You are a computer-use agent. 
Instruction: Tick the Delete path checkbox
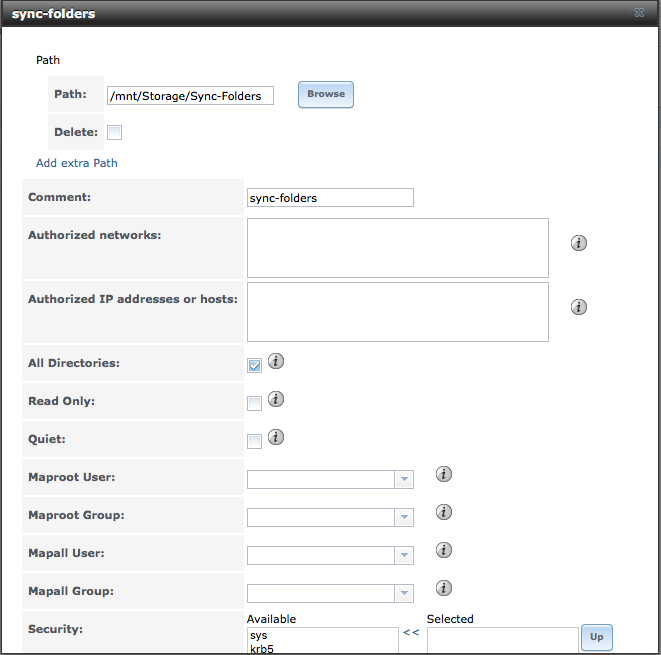(x=114, y=132)
